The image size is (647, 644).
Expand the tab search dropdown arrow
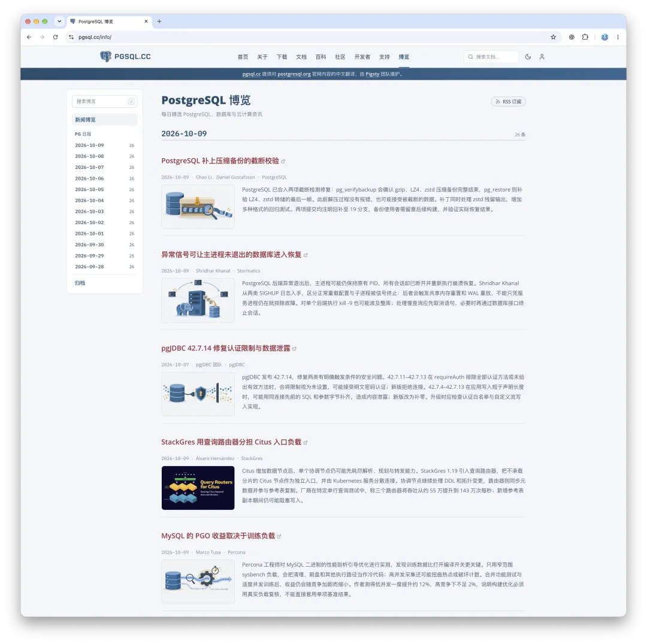pyautogui.click(x=59, y=22)
